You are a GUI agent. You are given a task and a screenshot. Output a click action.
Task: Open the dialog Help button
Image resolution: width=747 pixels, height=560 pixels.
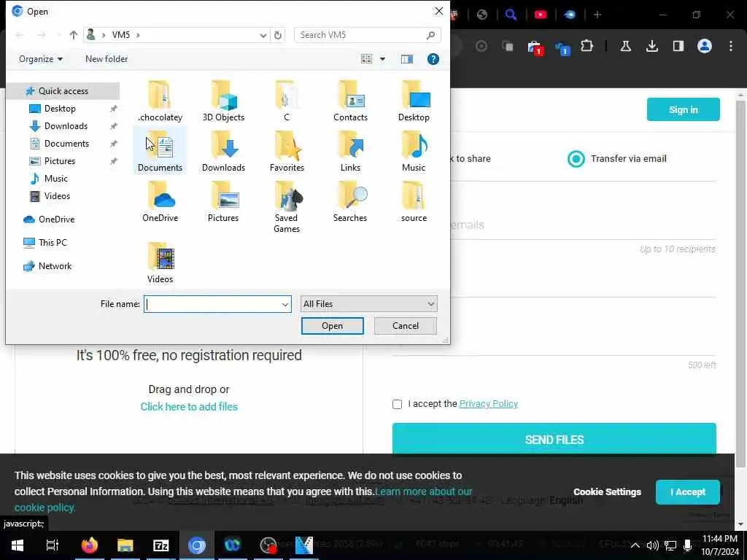[x=433, y=59]
